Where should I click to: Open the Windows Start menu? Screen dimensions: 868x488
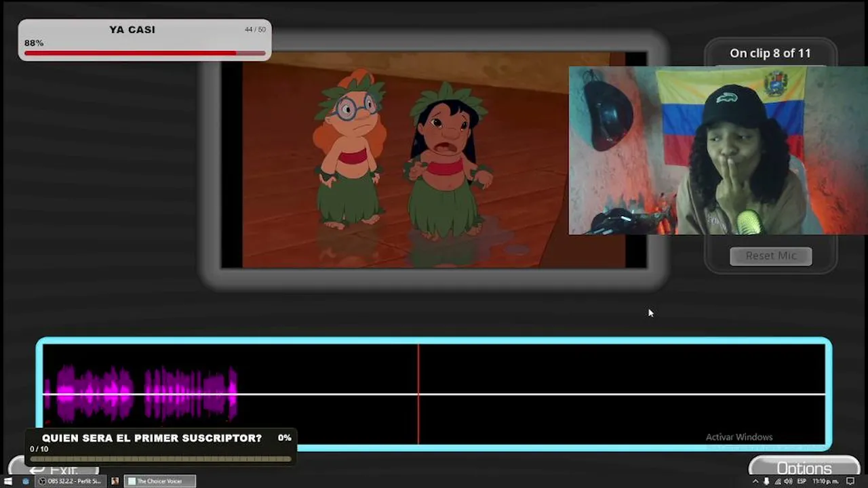[x=8, y=481]
